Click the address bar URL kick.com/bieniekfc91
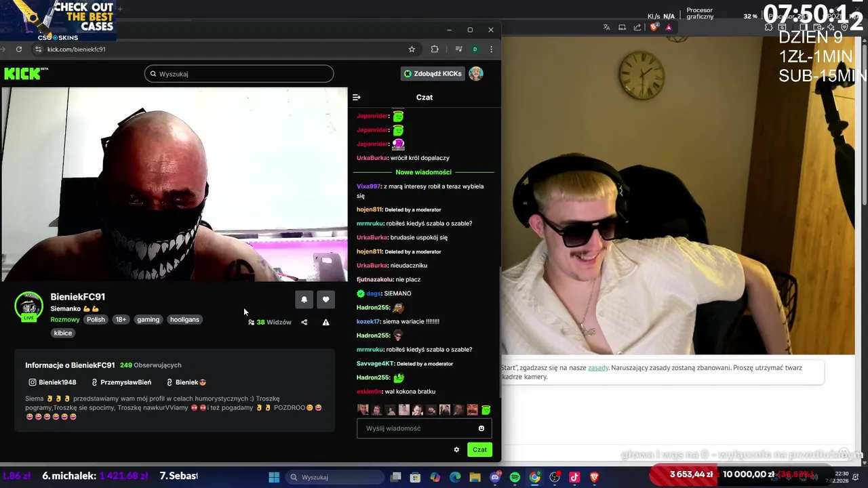Viewport: 868px width, 488px height. click(77, 49)
